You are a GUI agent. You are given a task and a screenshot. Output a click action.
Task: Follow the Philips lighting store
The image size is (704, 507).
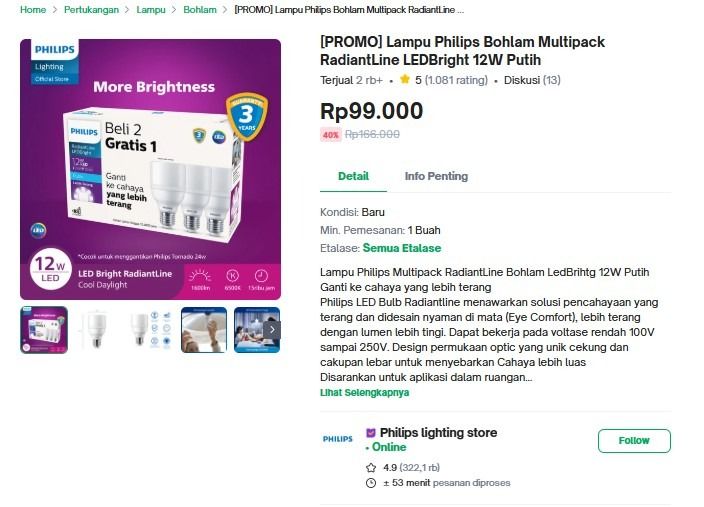coord(634,441)
